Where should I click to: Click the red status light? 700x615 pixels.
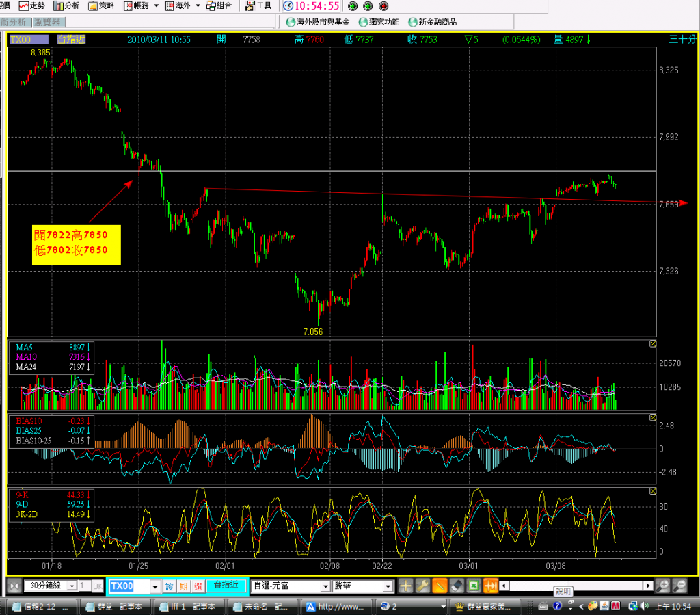coord(383,6)
